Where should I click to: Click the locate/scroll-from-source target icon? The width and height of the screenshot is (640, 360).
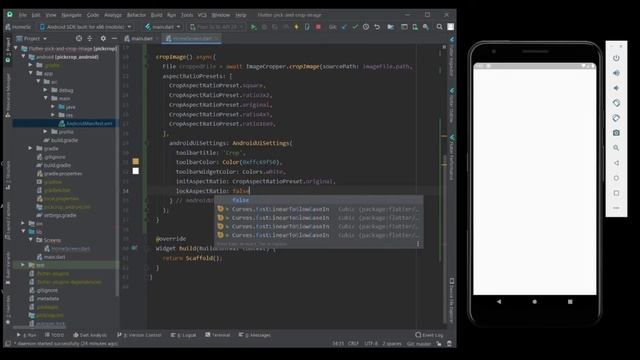point(79,38)
